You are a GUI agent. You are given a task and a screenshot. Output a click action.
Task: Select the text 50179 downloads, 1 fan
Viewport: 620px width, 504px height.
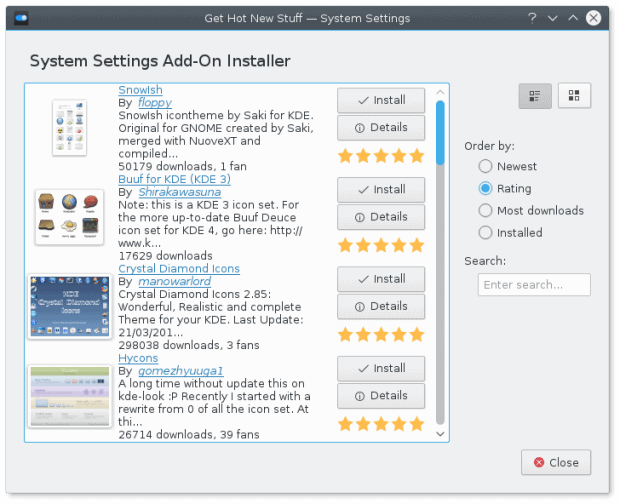(182, 166)
